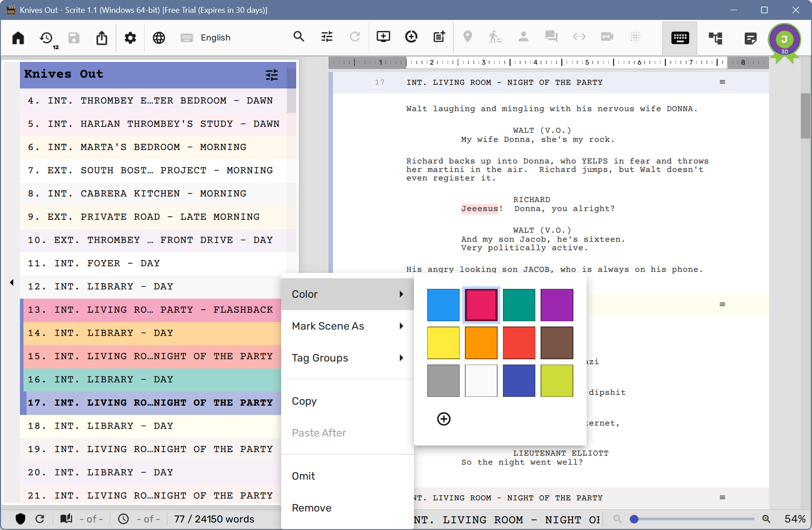The height and width of the screenshot is (530, 812).
Task: Pick the blue color swatch
Action: coord(443,305)
